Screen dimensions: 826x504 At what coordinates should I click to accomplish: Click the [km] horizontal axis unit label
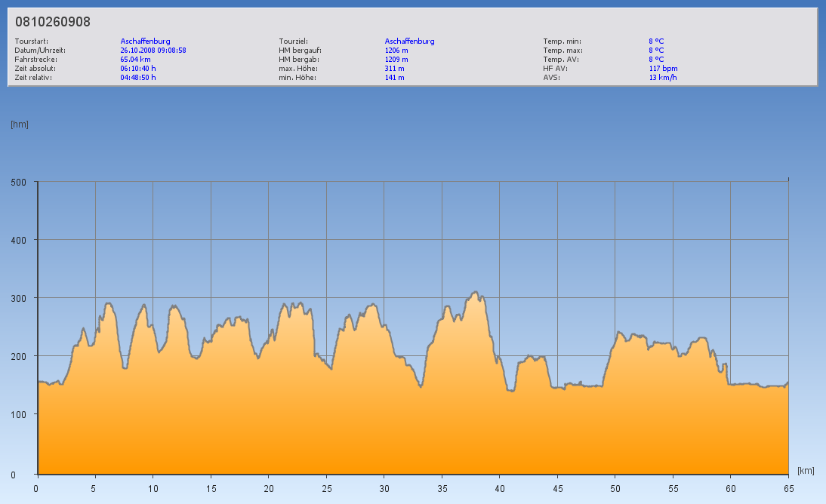coord(806,471)
